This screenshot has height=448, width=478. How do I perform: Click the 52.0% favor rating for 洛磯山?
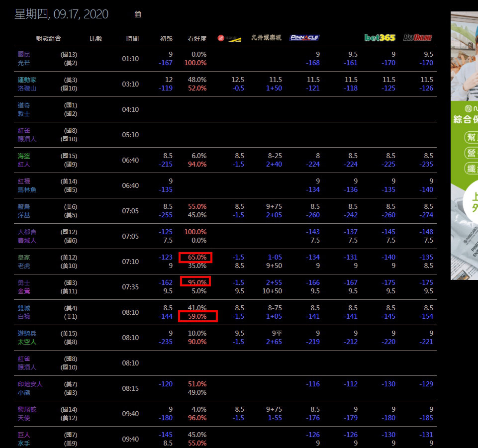click(197, 88)
